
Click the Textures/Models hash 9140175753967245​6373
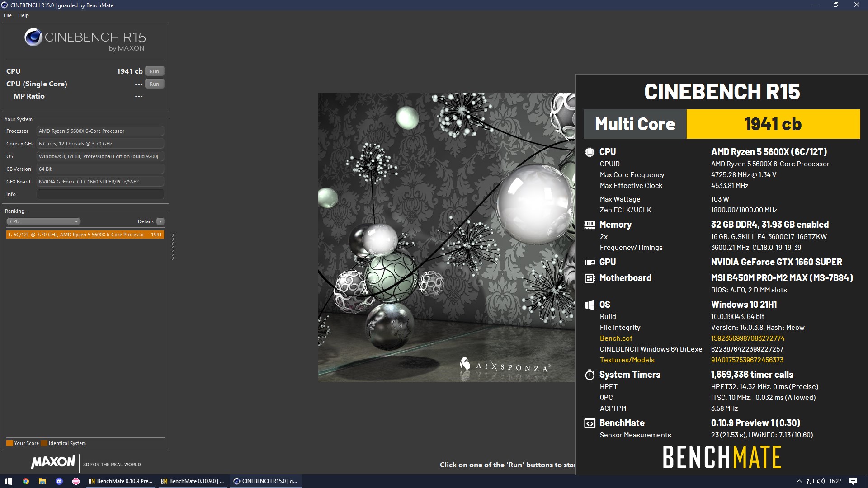click(x=747, y=360)
